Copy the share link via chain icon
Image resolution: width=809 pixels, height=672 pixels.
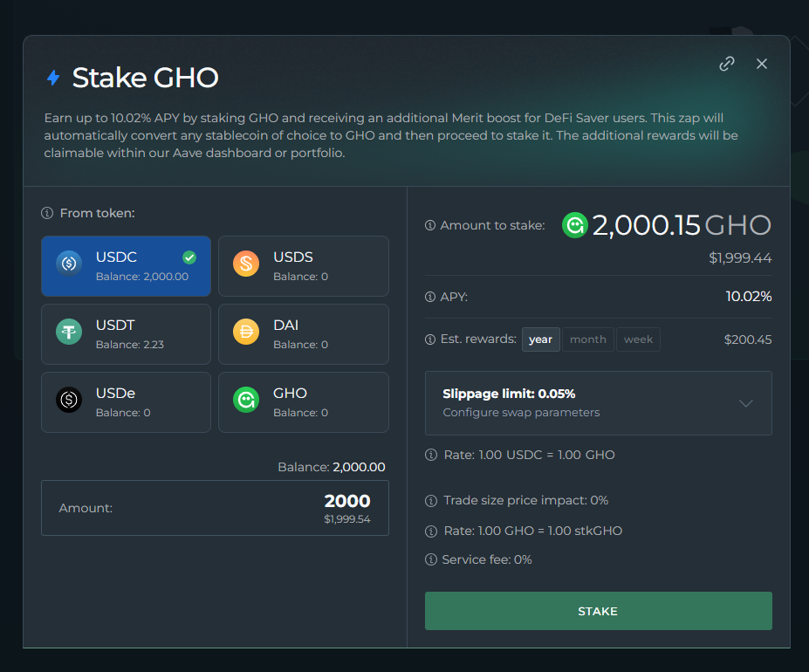tap(726, 64)
